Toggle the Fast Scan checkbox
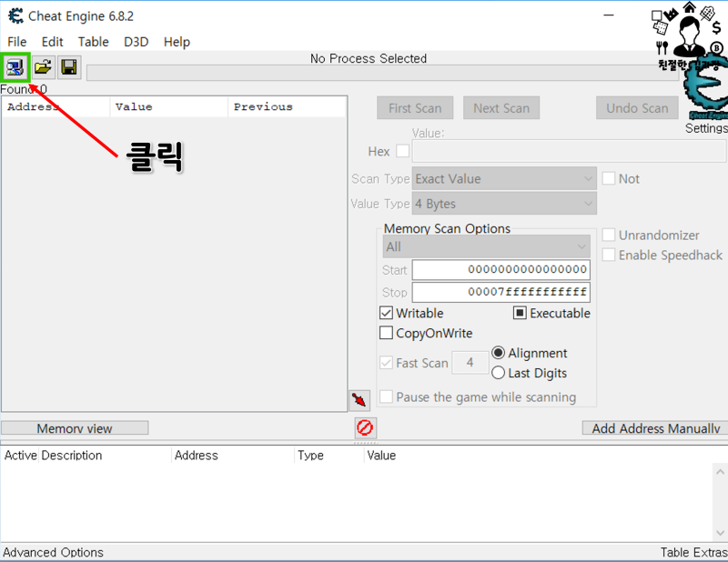Screen dimensions: 728x562 [386, 363]
